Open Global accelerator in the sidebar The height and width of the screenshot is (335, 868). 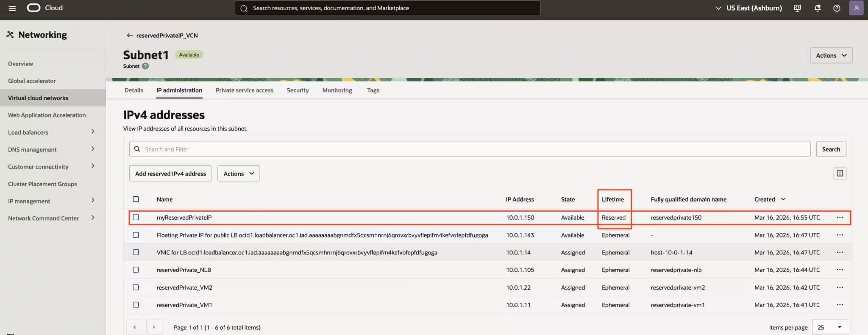click(32, 81)
